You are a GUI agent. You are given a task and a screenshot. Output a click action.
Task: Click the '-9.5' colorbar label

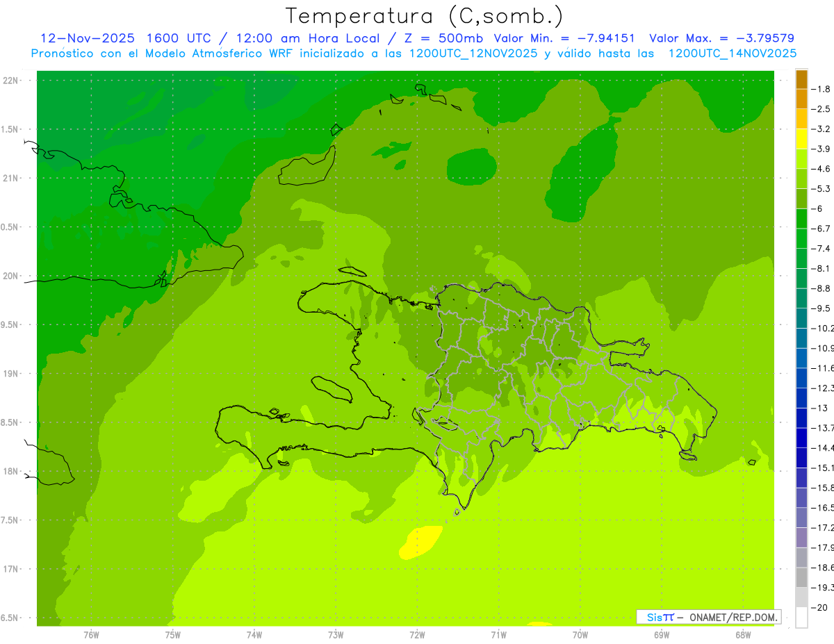(822, 308)
